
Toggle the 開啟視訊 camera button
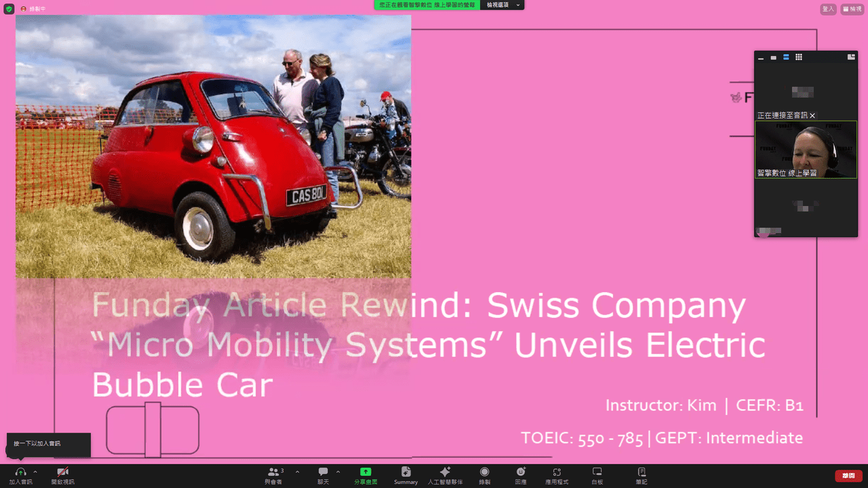pos(62,472)
